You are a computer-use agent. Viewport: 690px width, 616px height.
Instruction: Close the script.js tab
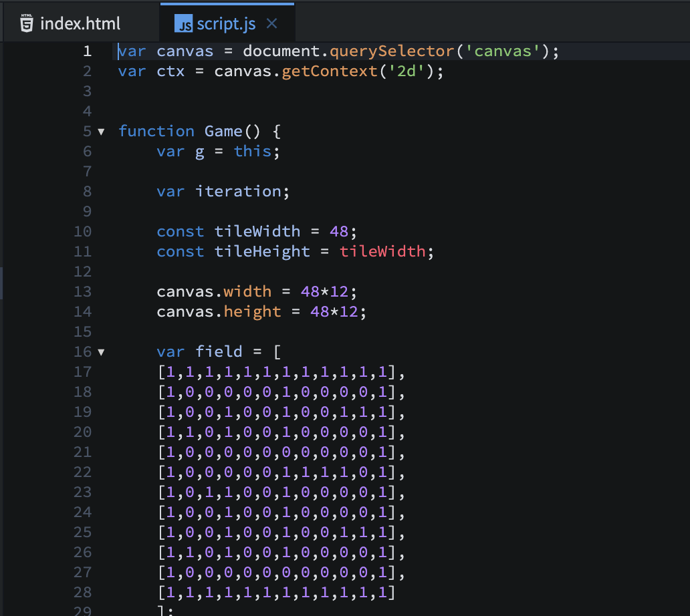click(271, 22)
